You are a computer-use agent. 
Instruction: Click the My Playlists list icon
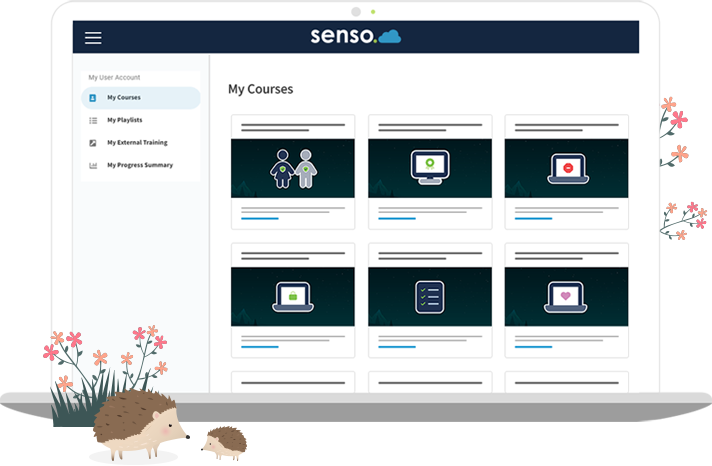(x=93, y=120)
